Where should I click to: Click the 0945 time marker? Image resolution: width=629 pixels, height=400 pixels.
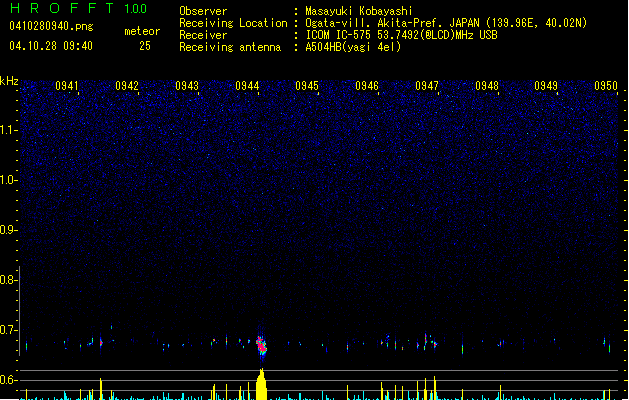(x=307, y=86)
